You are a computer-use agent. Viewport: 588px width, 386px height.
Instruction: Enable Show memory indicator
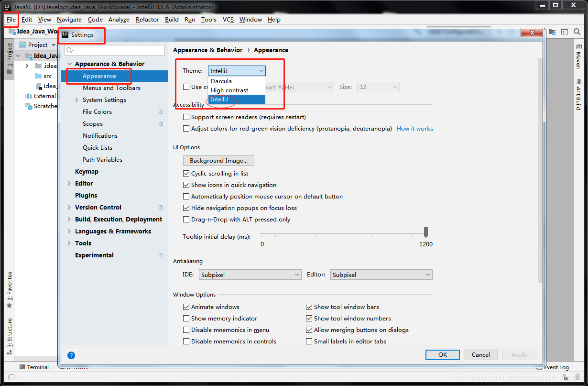click(x=186, y=319)
